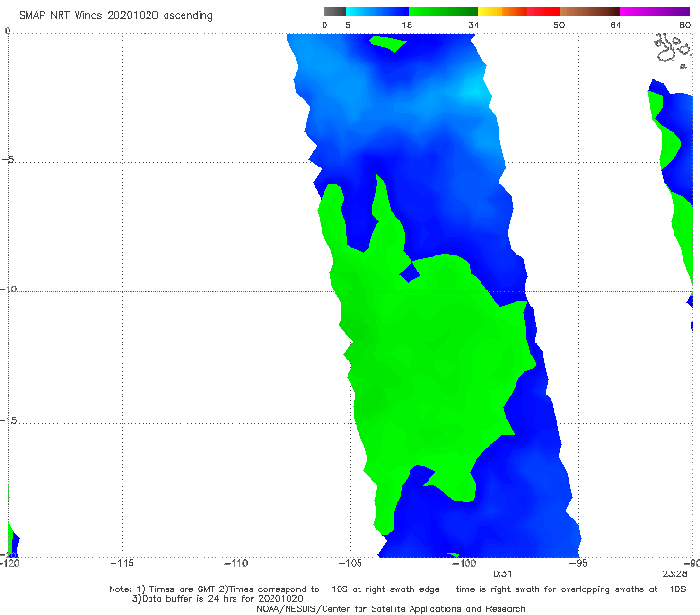Image resolution: width=700 pixels, height=615 pixels.
Task: Click the gray segment of the color bar
Action: pos(335,11)
